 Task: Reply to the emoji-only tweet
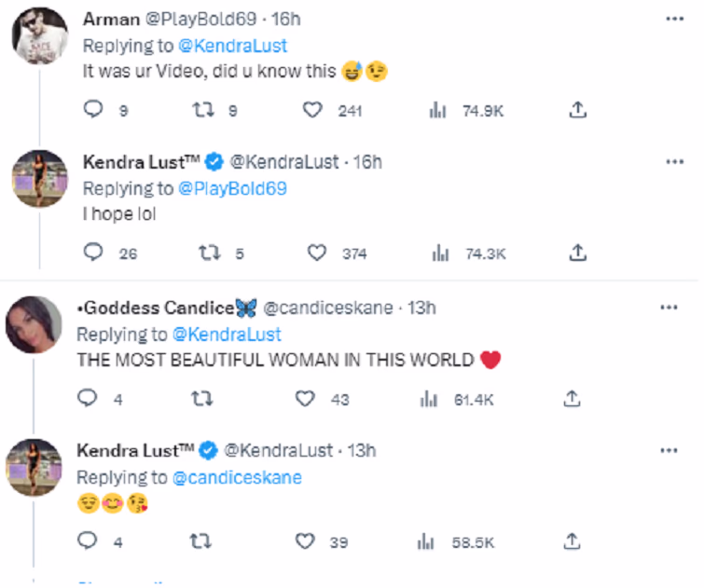click(87, 541)
